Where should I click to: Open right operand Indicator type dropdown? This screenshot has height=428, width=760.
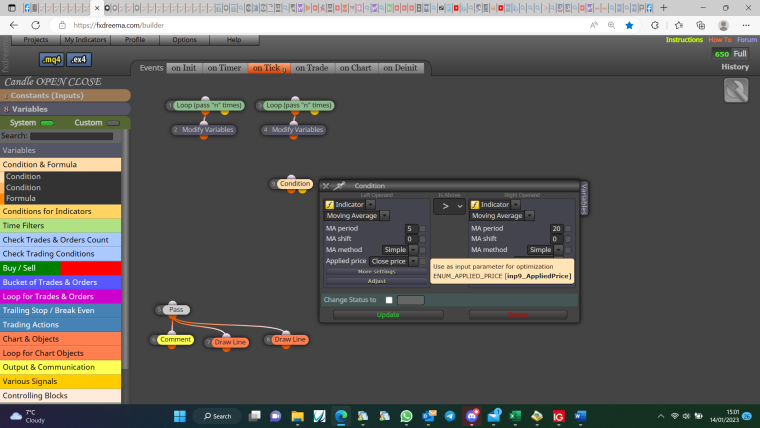point(516,205)
